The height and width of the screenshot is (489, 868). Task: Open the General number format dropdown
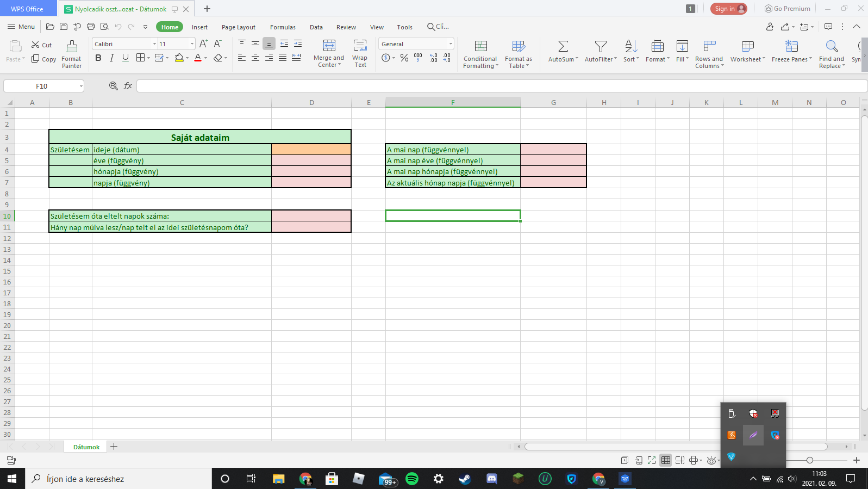[x=451, y=44]
